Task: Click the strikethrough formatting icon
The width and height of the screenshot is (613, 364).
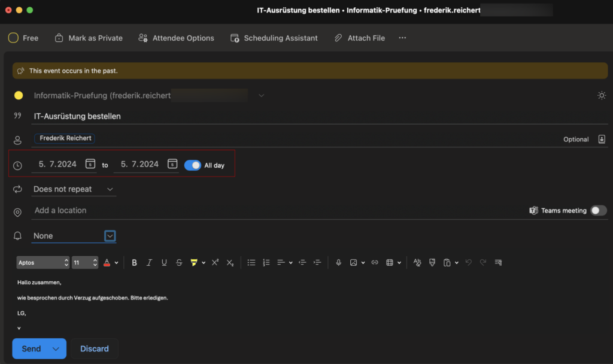Action: tap(179, 262)
